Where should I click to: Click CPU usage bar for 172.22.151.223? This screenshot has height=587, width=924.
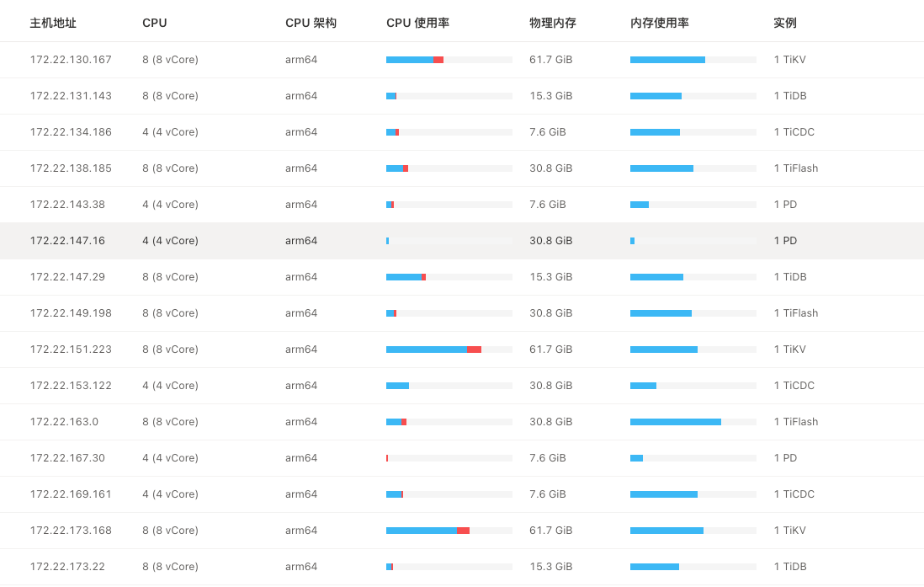[x=449, y=350]
